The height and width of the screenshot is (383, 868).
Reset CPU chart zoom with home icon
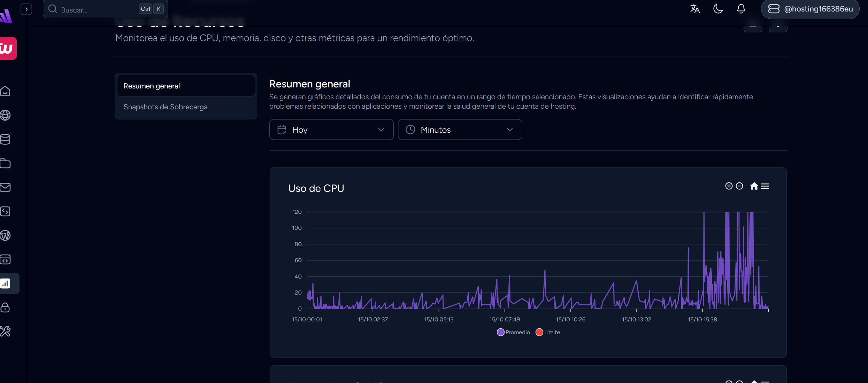754,186
